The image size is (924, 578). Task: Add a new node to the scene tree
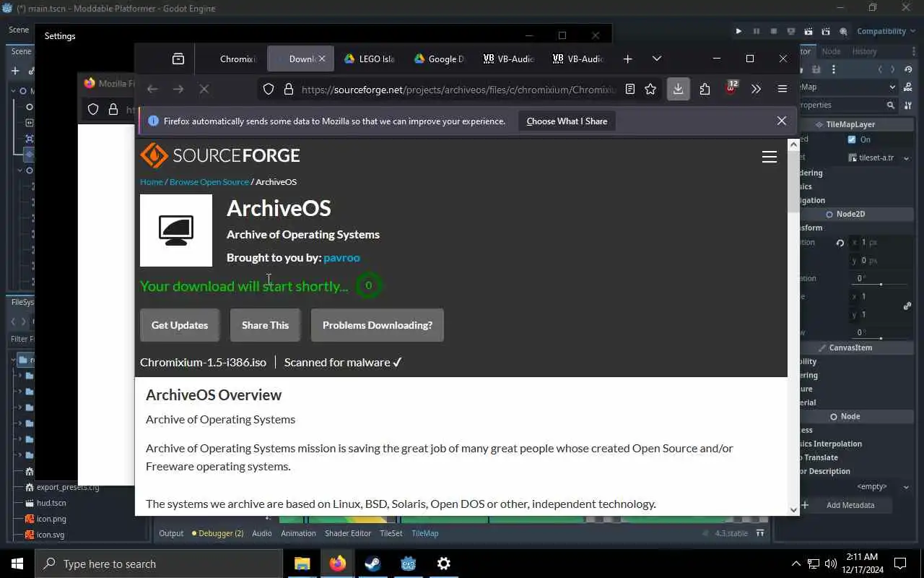15,71
